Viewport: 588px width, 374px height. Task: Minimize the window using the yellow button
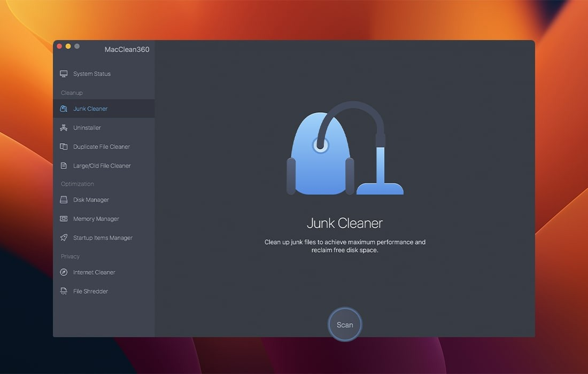pos(68,46)
